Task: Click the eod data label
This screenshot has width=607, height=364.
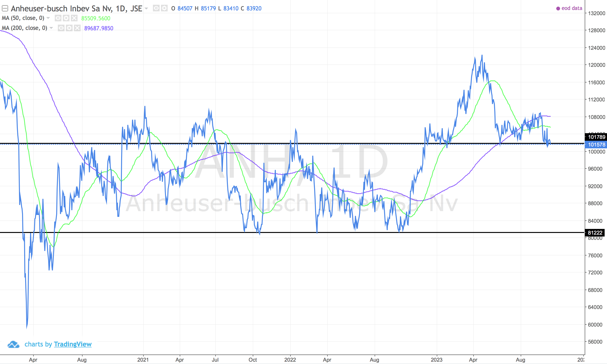Action: [572, 8]
